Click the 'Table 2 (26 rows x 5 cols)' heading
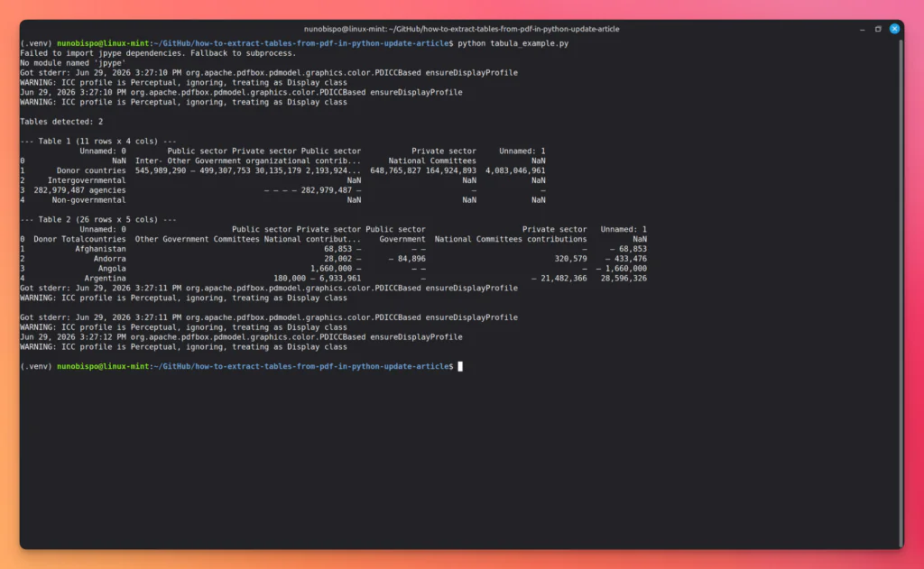 pyautogui.click(x=97, y=220)
